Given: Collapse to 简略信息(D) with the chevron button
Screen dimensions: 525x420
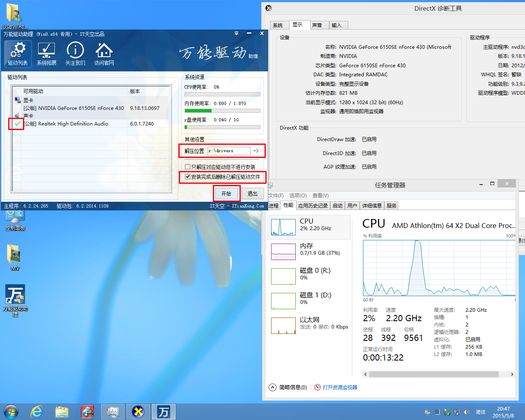Looking at the screenshot, I should (x=273, y=387).
